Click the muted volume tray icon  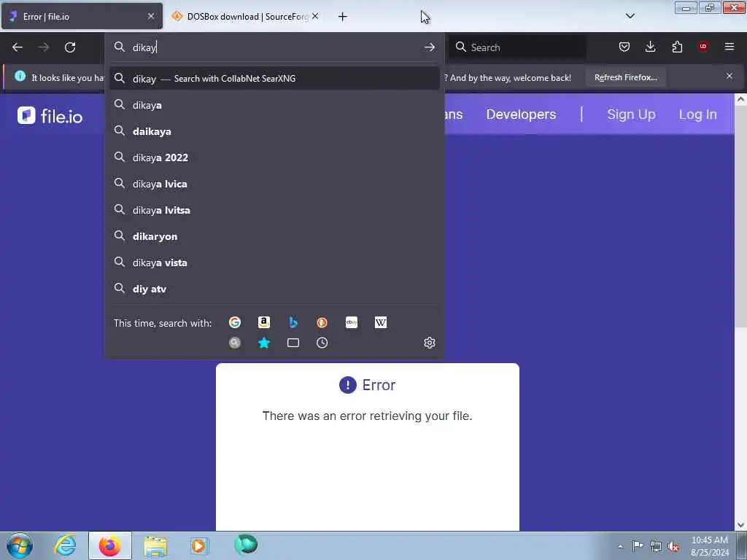pos(673,547)
